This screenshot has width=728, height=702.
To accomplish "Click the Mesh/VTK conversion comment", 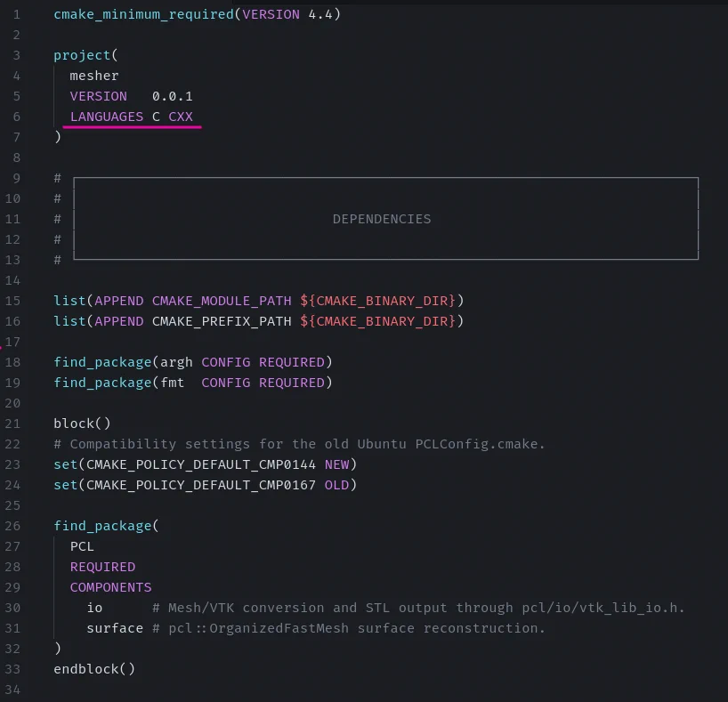I will pos(418,608).
